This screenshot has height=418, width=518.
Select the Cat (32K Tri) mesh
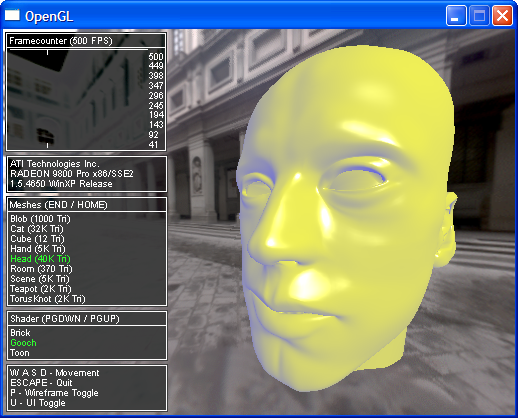37,229
